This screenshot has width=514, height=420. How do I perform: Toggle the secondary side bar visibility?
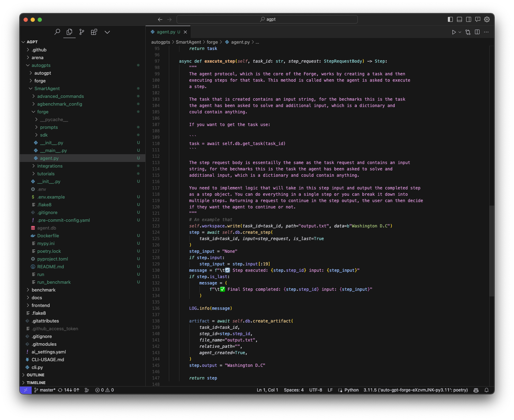tap(469, 19)
